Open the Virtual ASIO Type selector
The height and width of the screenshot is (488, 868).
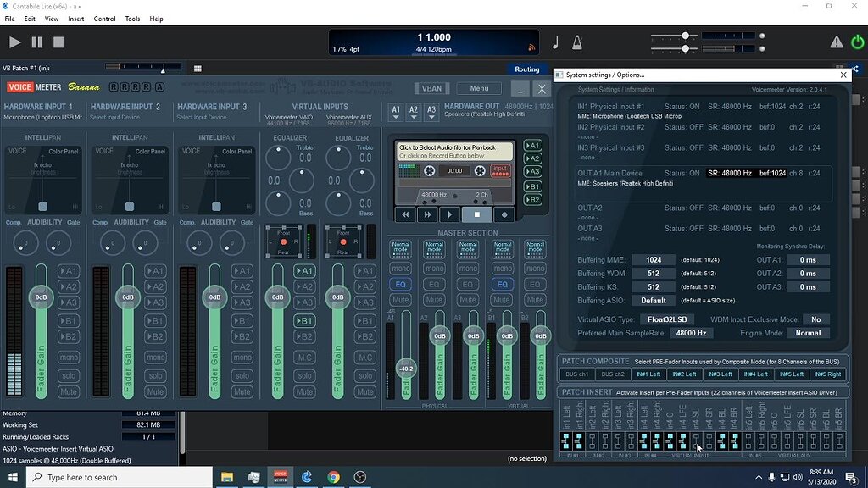[x=670, y=319]
